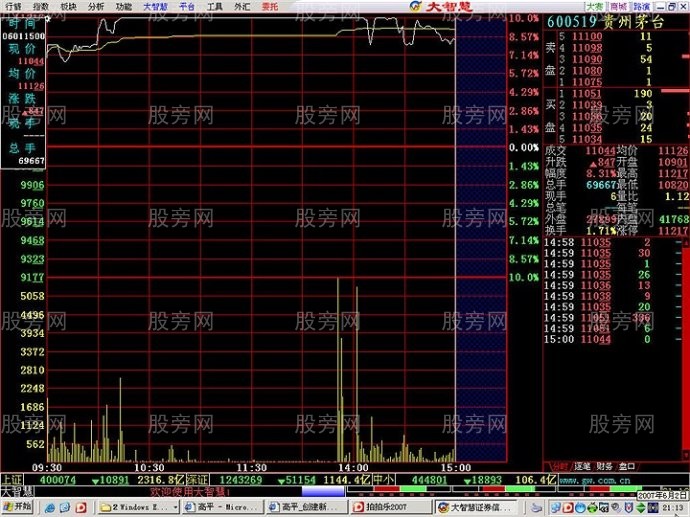Open the 行情 menu
This screenshot has width=690, height=517.
[13, 6]
